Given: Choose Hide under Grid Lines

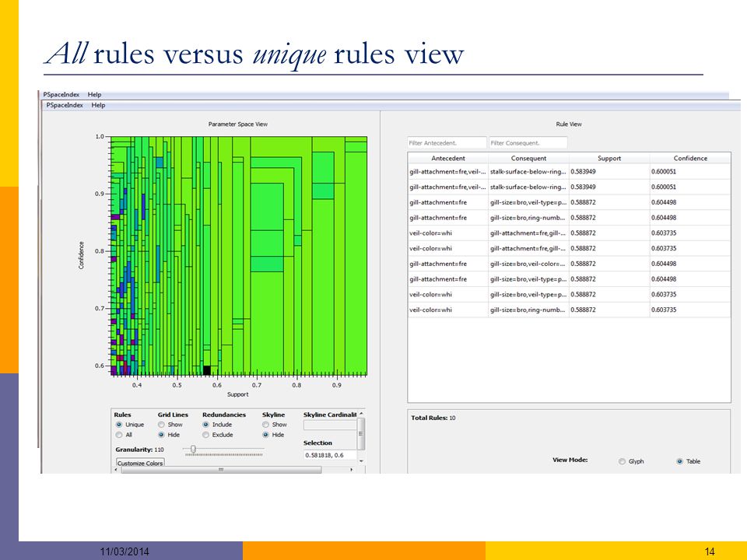Looking at the screenshot, I should [162, 435].
